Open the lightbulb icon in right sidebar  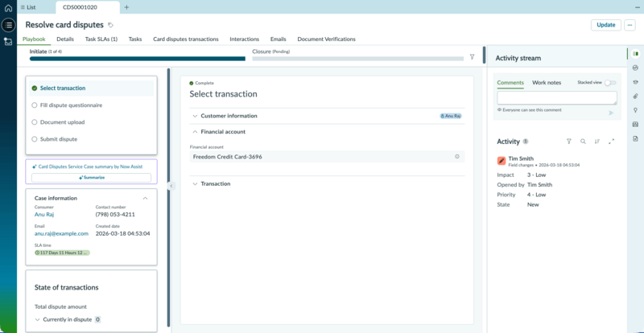click(x=635, y=110)
